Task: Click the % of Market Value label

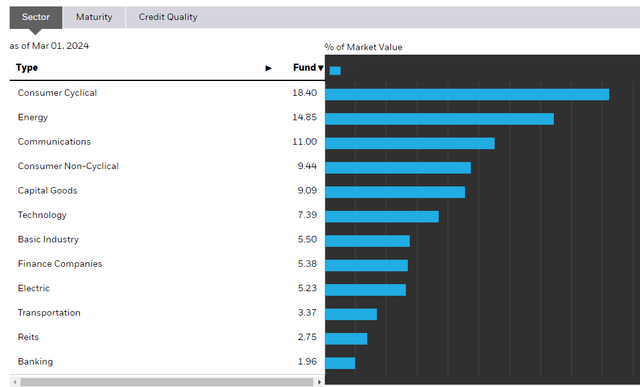Action: [363, 47]
